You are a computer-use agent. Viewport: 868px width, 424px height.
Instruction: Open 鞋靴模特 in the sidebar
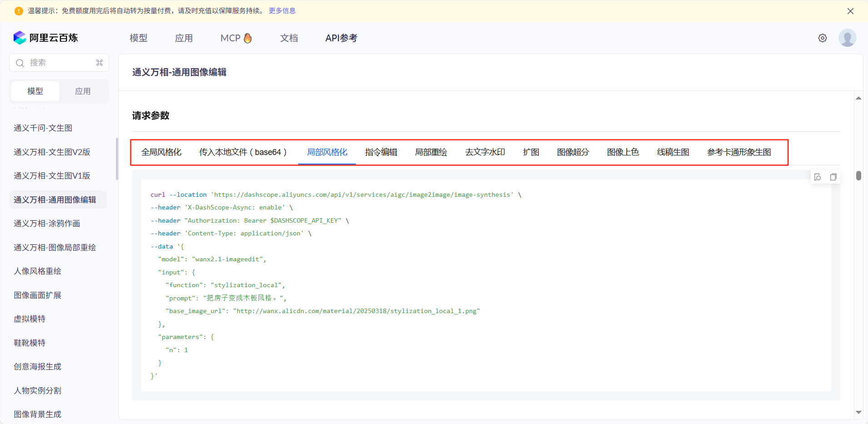tap(30, 343)
